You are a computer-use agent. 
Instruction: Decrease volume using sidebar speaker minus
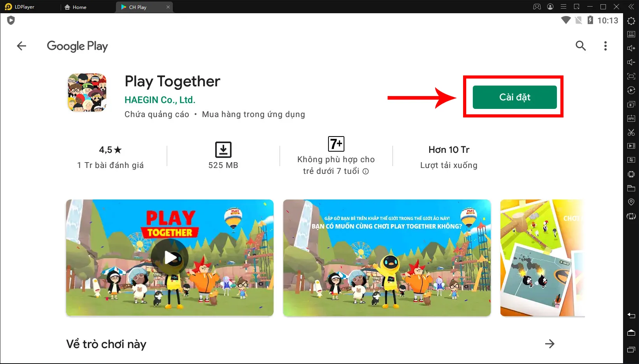tap(631, 62)
